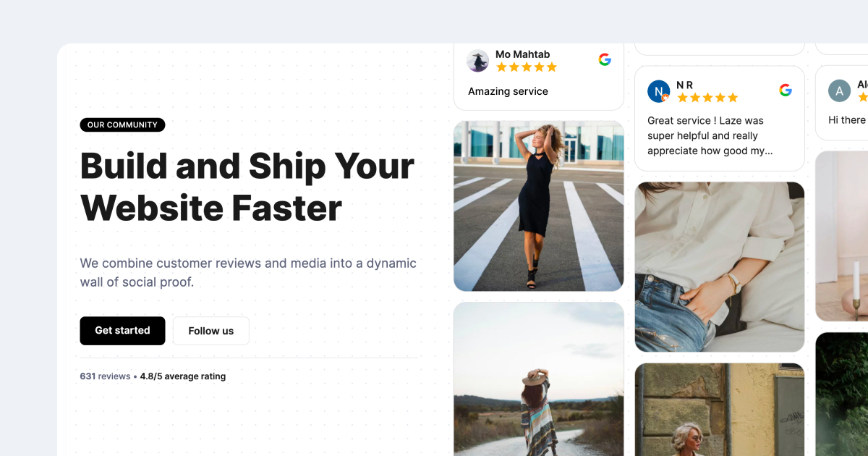Click the five-star rating under Mo Mahtab

526,67
